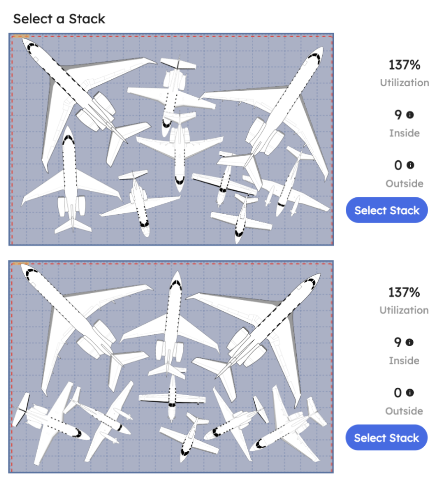
Task: Click the orange corner marker of second hangar
Action: point(21,264)
